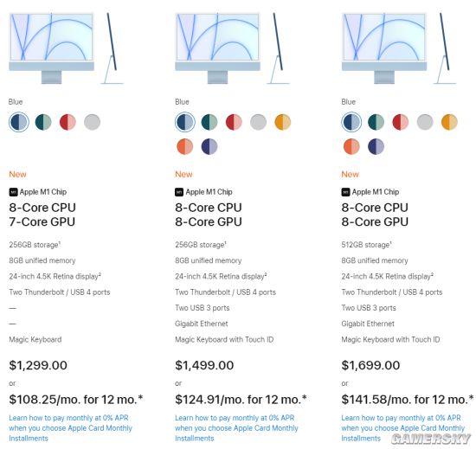The width and height of the screenshot is (476, 449).
Task: Click the $1,499.00 price of middle iMac
Action: (204, 365)
